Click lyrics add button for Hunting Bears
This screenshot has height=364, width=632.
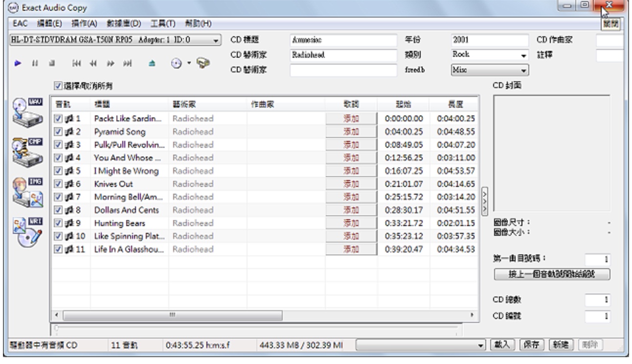(351, 223)
